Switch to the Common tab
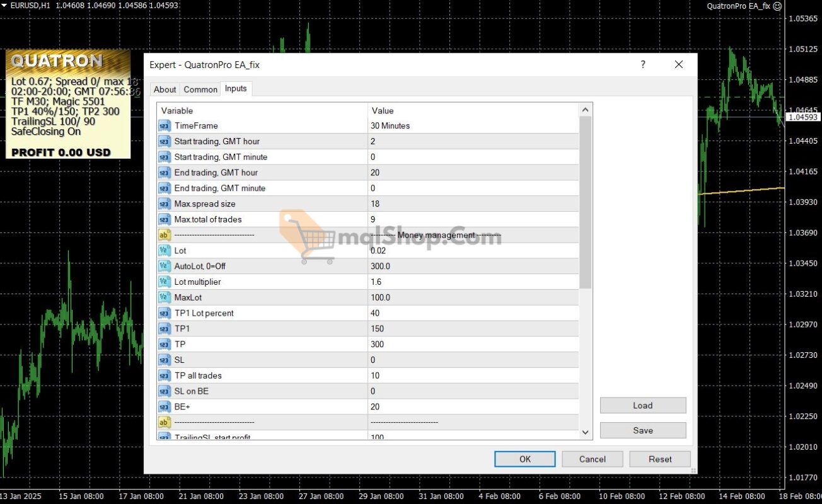This screenshot has height=504, width=822. pos(200,89)
